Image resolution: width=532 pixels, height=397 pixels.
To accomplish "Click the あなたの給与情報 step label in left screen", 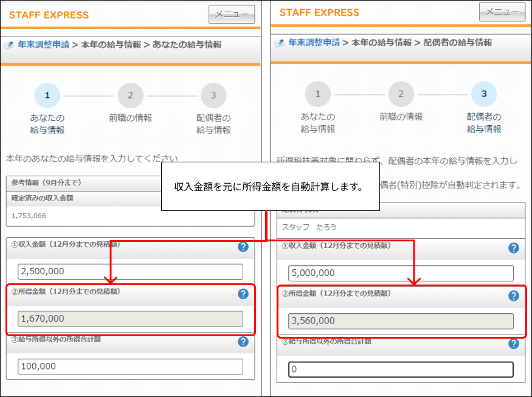I will (x=47, y=124).
